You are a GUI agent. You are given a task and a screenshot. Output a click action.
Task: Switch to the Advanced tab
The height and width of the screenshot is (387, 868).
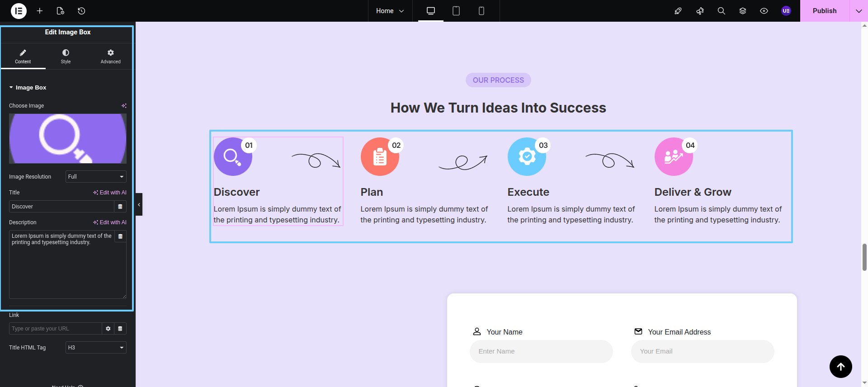[x=110, y=57]
